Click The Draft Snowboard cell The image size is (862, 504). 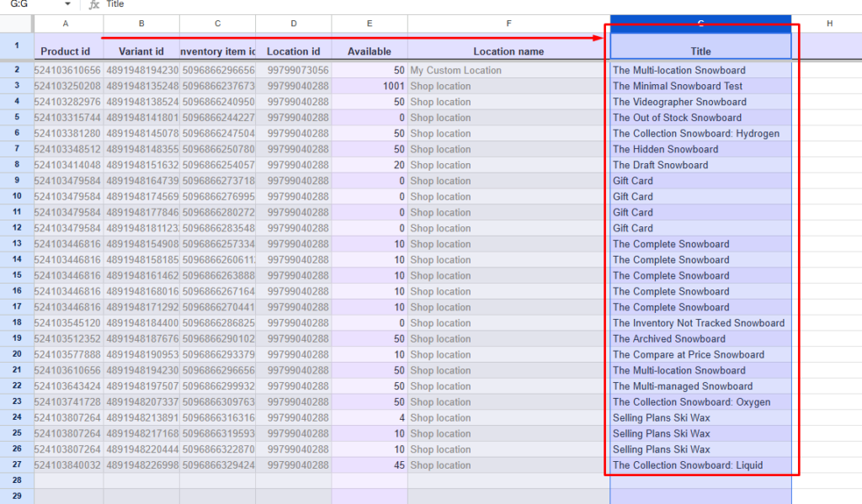point(701,166)
